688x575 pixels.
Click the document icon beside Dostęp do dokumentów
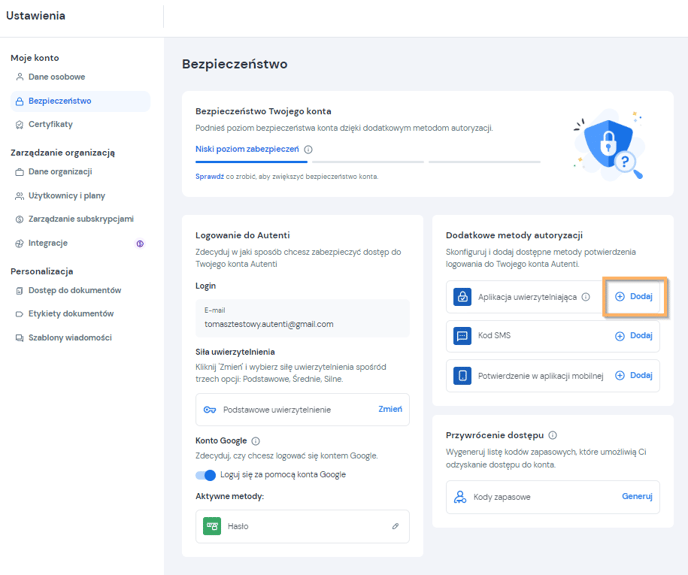point(19,291)
